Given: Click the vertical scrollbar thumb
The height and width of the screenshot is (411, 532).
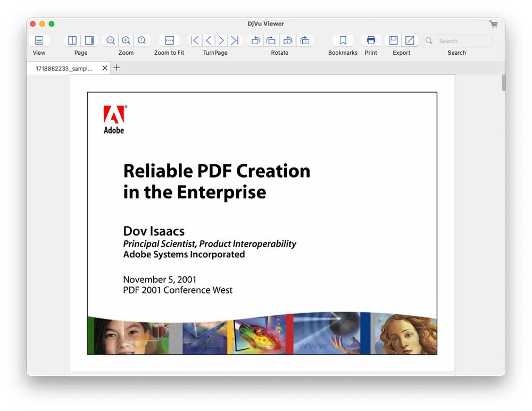Looking at the screenshot, I should (x=503, y=83).
